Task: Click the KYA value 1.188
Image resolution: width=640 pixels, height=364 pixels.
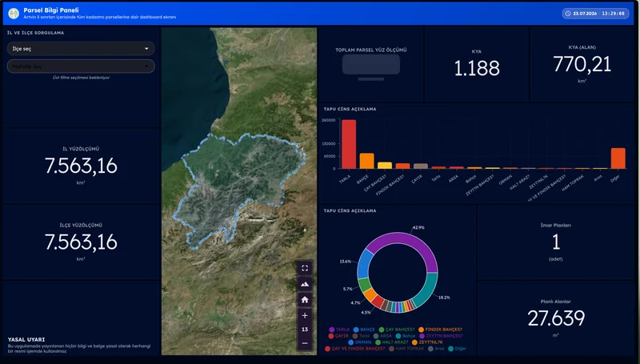Action: tap(477, 68)
